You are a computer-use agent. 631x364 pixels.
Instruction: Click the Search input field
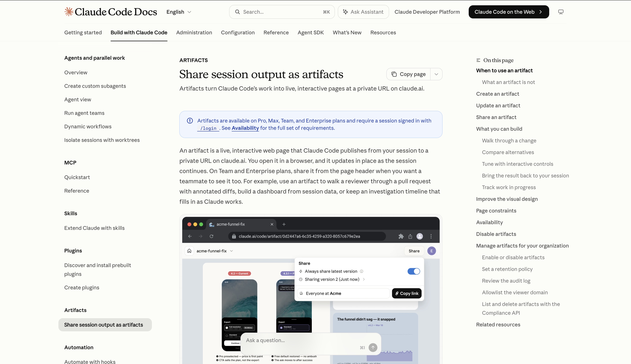[282, 12]
